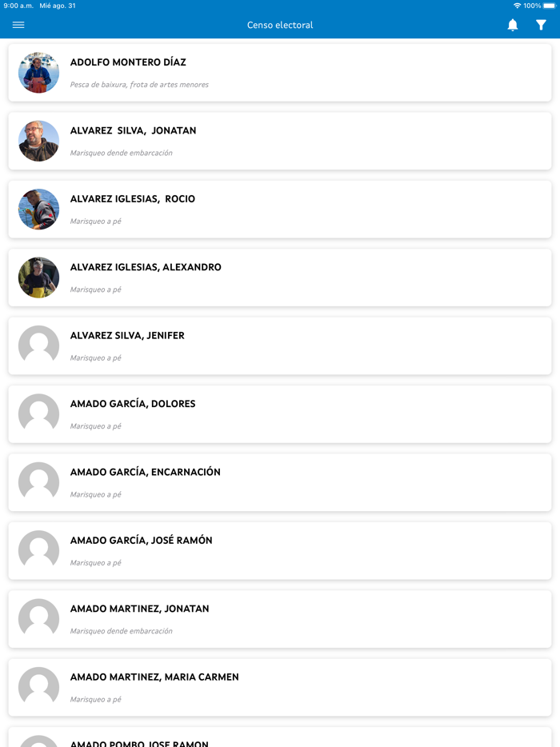Screen dimensions: 560x747
Task: Open the census filter funnel
Action: (x=542, y=25)
